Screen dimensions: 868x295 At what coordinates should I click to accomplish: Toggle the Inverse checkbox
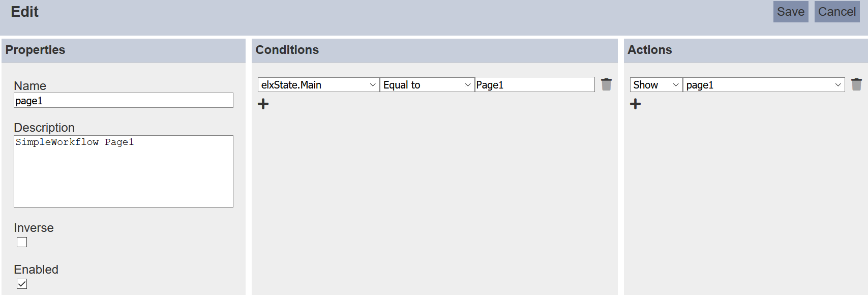pyautogui.click(x=22, y=242)
